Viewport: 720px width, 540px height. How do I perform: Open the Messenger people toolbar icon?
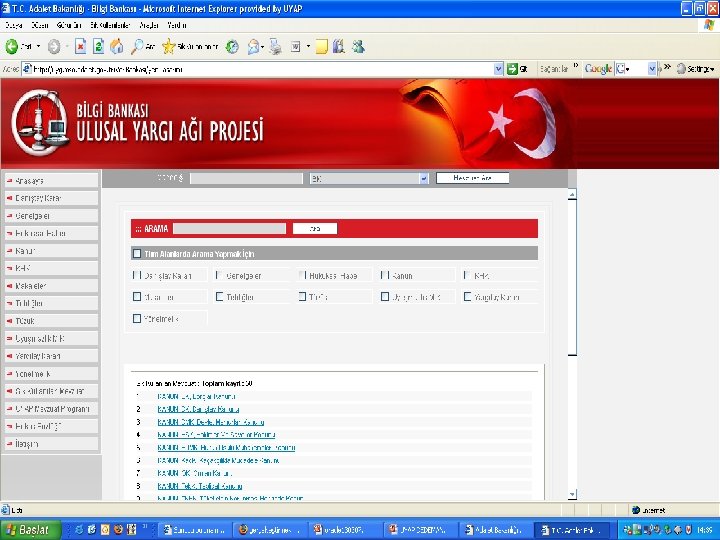pyautogui.click(x=358, y=46)
